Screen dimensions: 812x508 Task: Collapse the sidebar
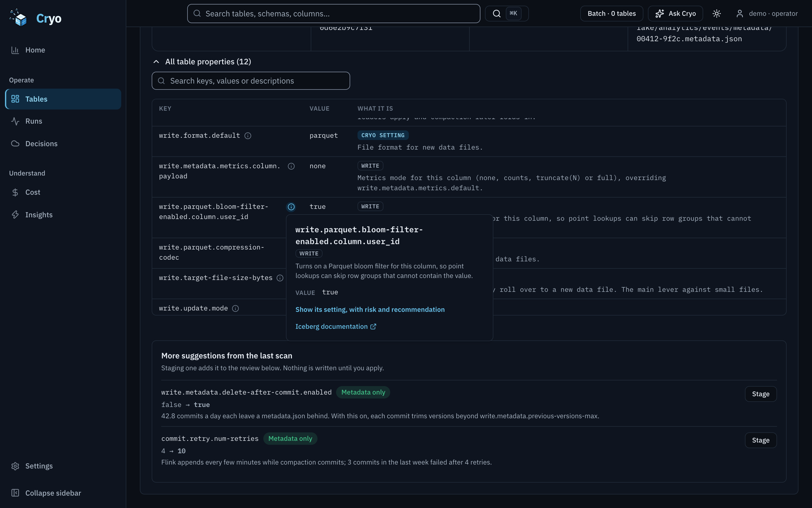point(63,493)
